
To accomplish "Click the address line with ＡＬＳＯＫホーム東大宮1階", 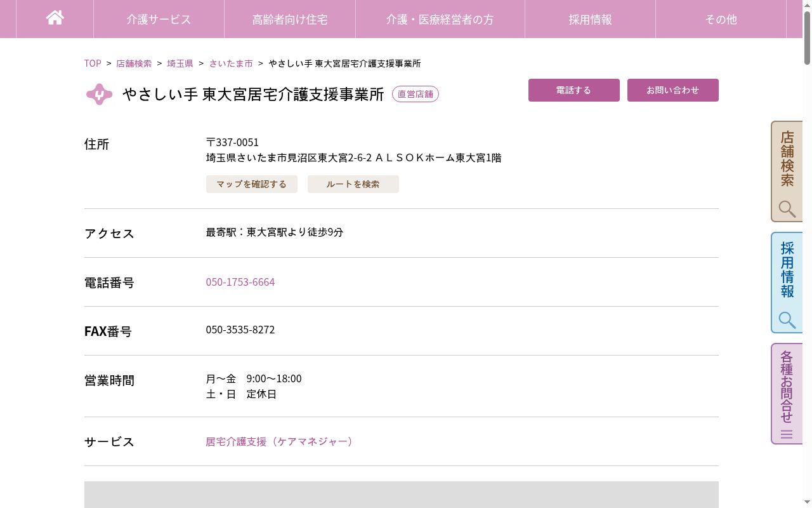I will [354, 157].
